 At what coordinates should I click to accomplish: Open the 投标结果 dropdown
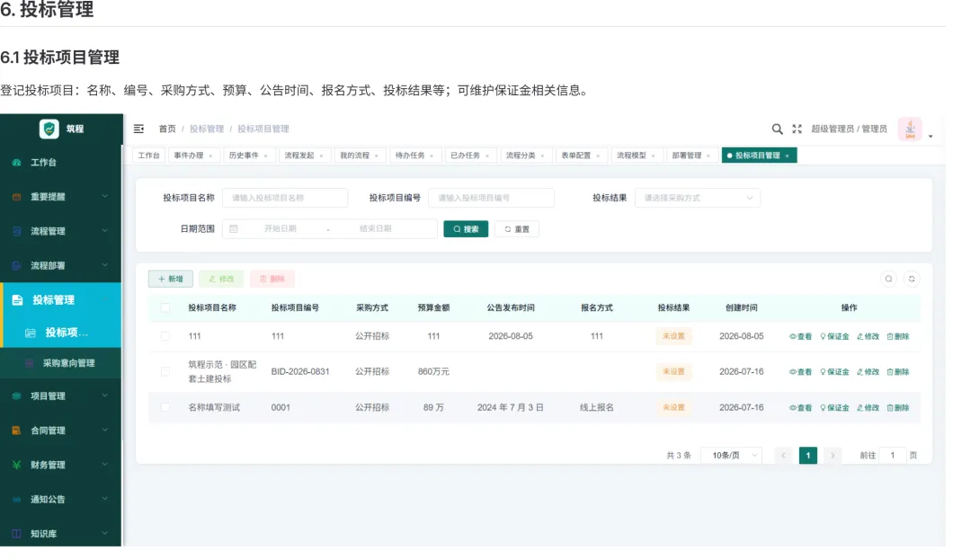[x=698, y=198]
